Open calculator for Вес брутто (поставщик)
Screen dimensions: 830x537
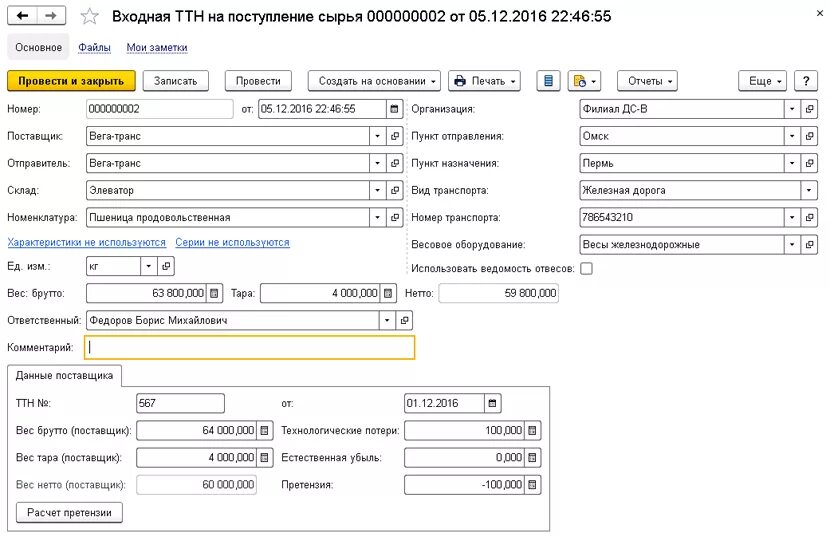click(264, 430)
